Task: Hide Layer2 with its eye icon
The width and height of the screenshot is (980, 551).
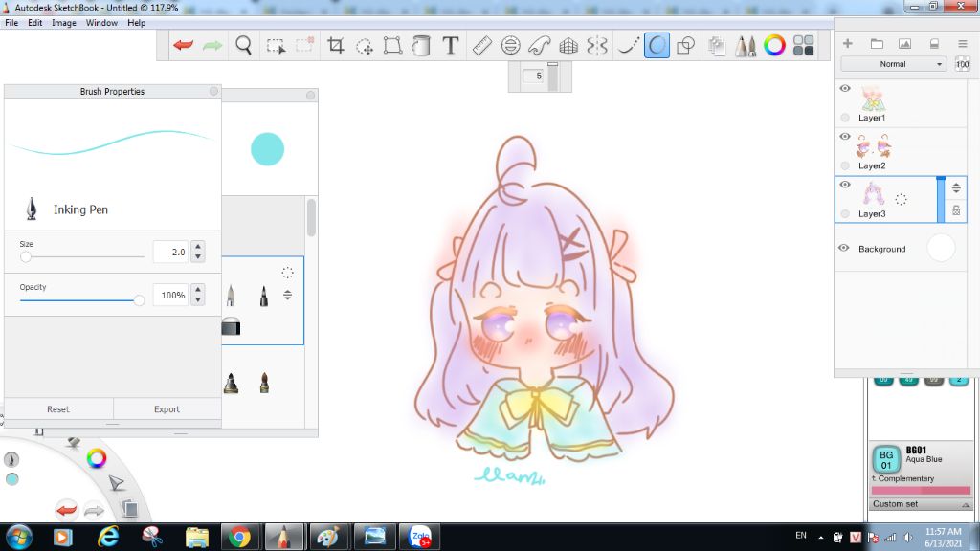Action: (x=845, y=137)
